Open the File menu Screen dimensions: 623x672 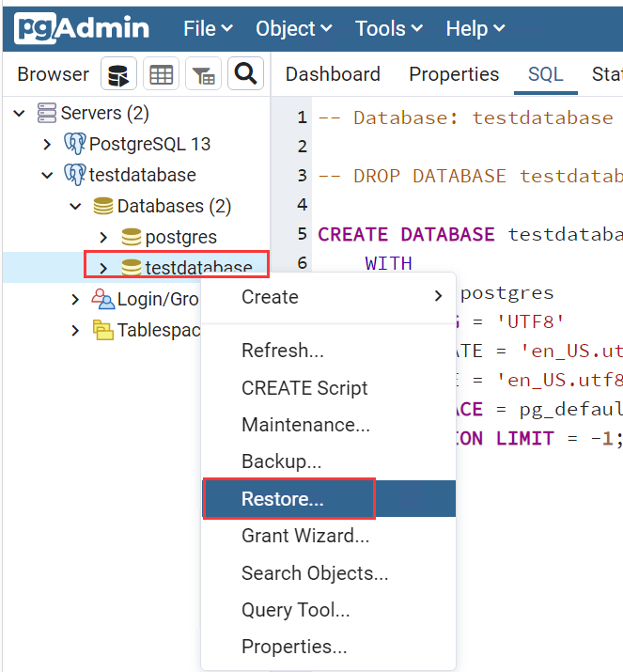click(208, 29)
